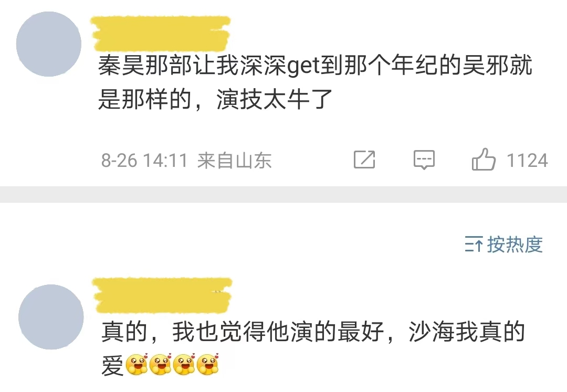Open replies via the comment bubble icon

pyautogui.click(x=424, y=160)
